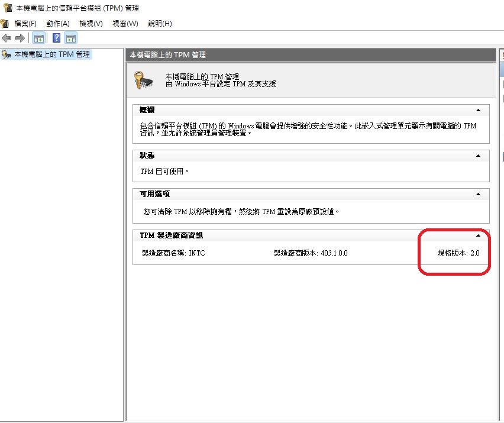Image resolution: width=504 pixels, height=423 pixels.
Task: Open the 檔案(F) menu
Action: coord(25,24)
